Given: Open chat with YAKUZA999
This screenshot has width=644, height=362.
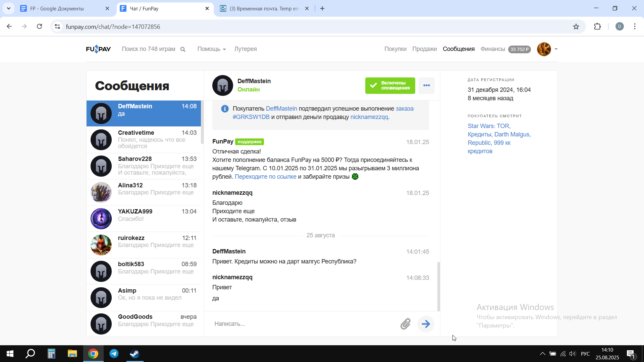Looking at the screenshot, I should tap(144, 219).
